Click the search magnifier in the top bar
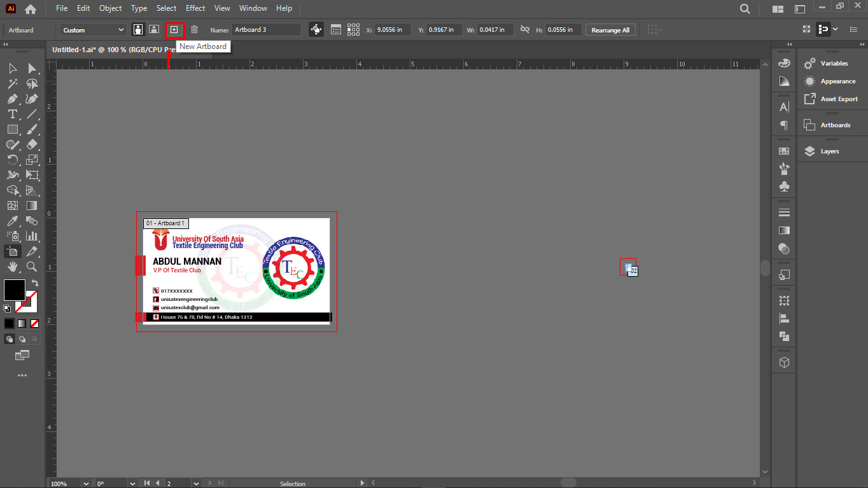The height and width of the screenshot is (488, 868). pos(745,9)
